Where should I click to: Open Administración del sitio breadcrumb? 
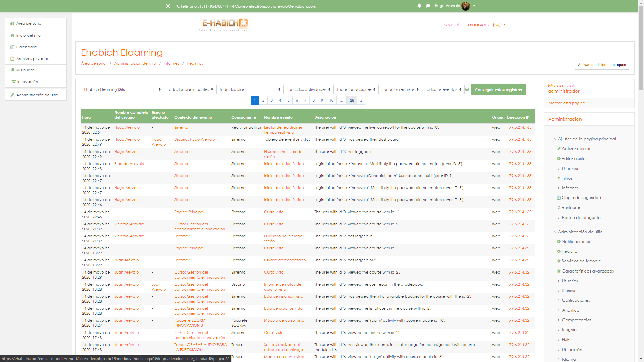[x=135, y=63]
